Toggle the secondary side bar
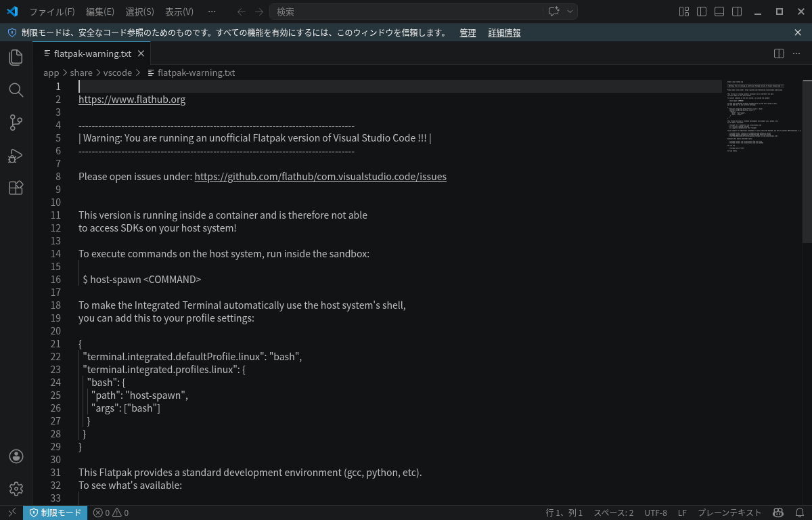The image size is (812, 520). [737, 12]
